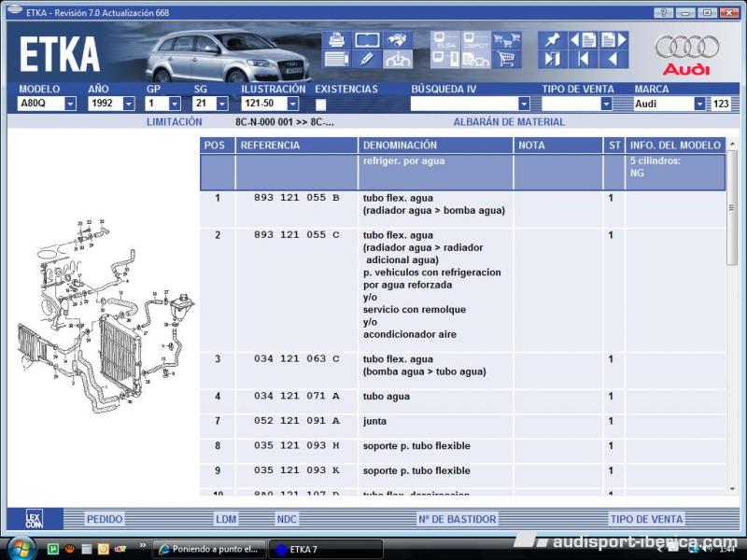The height and width of the screenshot is (560, 747).
Task: Switch to 'Poniendo a punto el...' taskbar window
Action: tap(209, 549)
